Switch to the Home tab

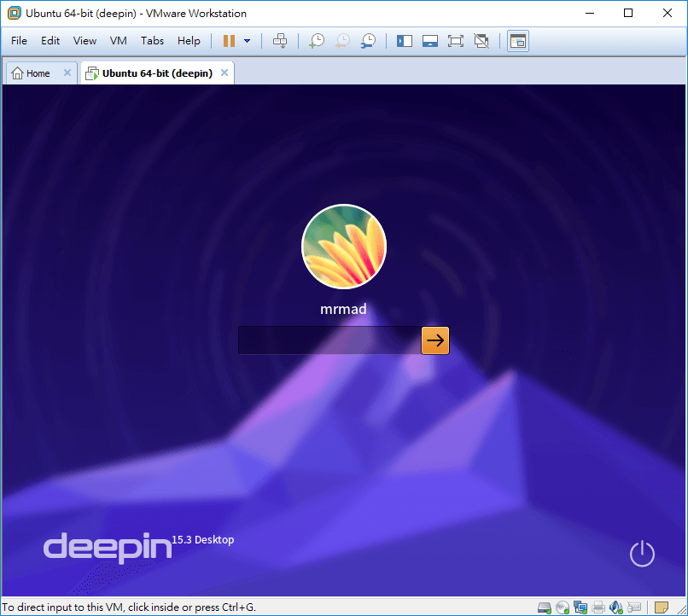31,73
